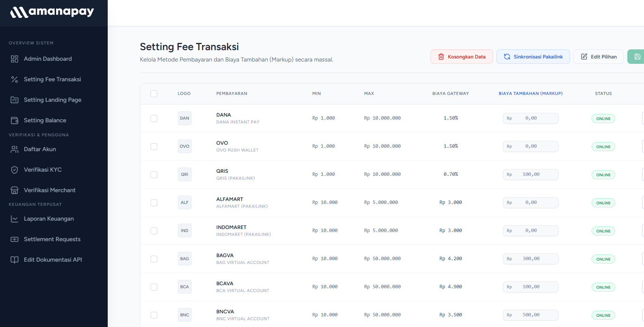Click the Kosongkan Data button
Viewport: 644px width, 327px height.
[x=462, y=57]
